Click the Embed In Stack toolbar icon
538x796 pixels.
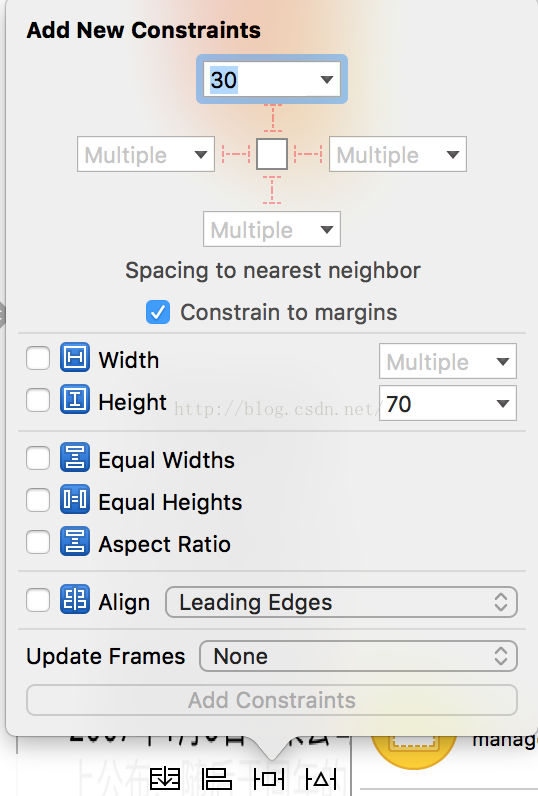[165, 779]
